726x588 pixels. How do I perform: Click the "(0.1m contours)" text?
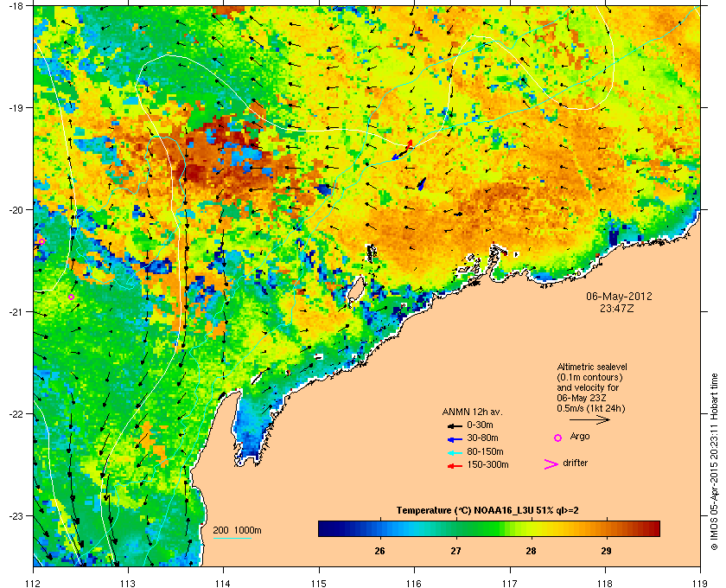coord(589,377)
